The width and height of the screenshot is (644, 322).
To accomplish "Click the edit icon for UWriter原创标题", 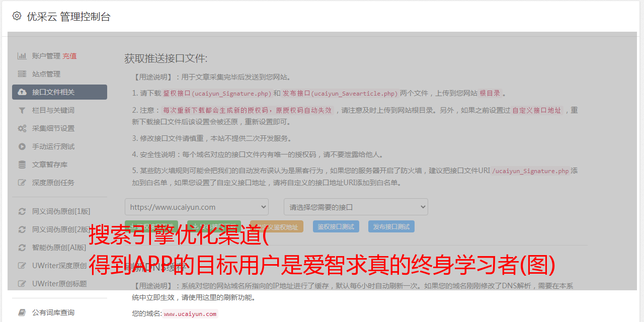I will click(22, 284).
